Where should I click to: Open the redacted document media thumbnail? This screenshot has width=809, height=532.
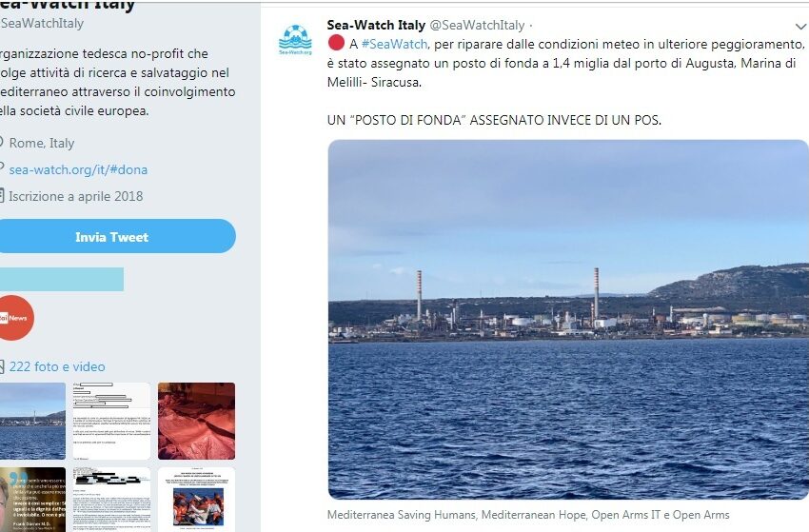[x=111, y=421]
